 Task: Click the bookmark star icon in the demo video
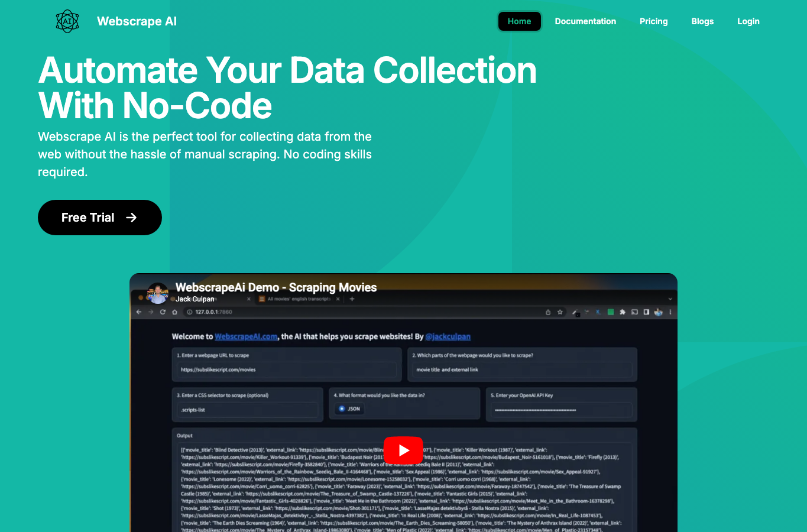(x=560, y=312)
